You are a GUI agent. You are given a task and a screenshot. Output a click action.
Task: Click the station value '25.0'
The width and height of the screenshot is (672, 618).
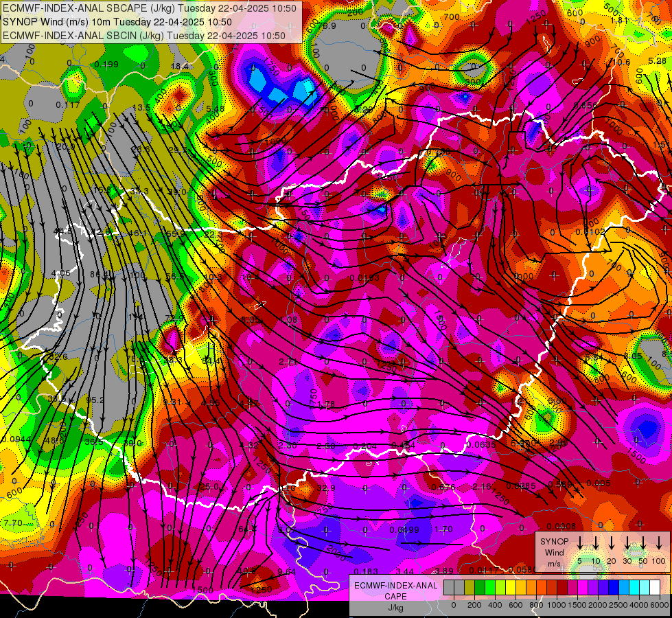(209, 487)
